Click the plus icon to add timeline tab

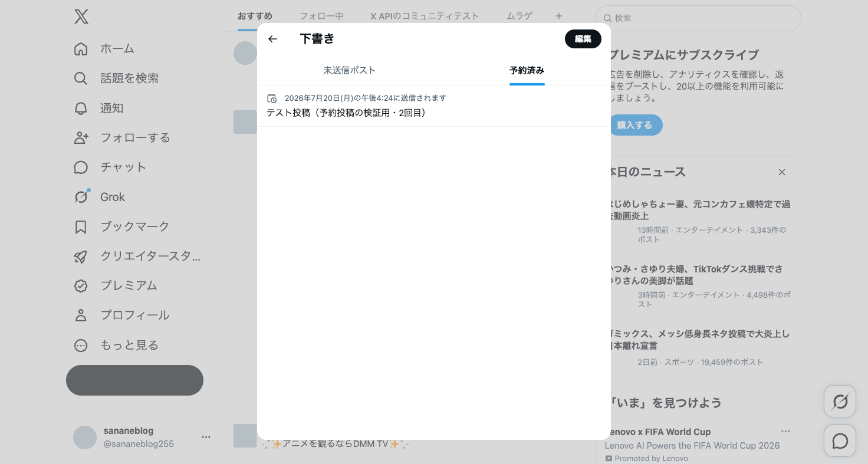559,16
